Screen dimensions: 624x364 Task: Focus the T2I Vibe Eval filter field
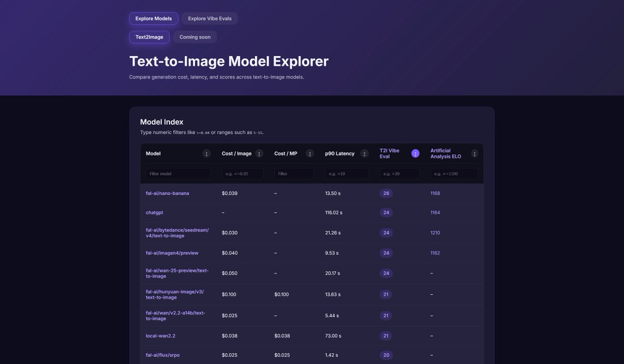point(399,174)
